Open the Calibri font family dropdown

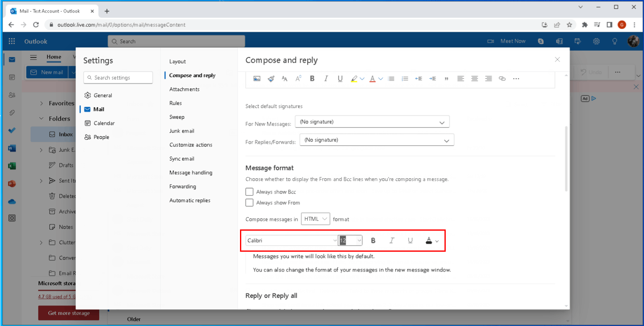291,240
